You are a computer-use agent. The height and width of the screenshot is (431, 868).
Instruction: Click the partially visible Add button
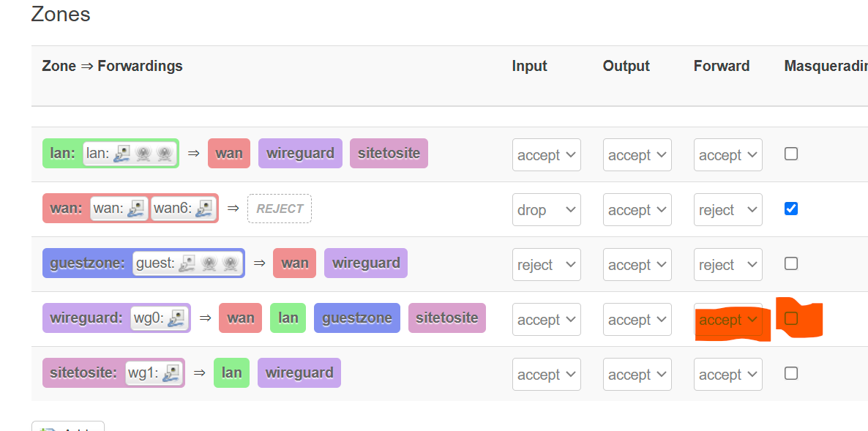point(68,427)
